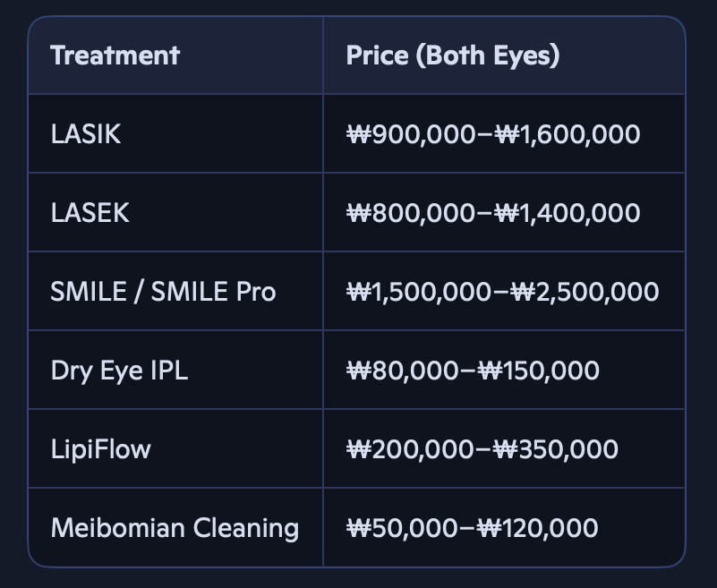
Task: Click the LipiFlow price ₩200,000–₩350,000
Action: click(482, 449)
